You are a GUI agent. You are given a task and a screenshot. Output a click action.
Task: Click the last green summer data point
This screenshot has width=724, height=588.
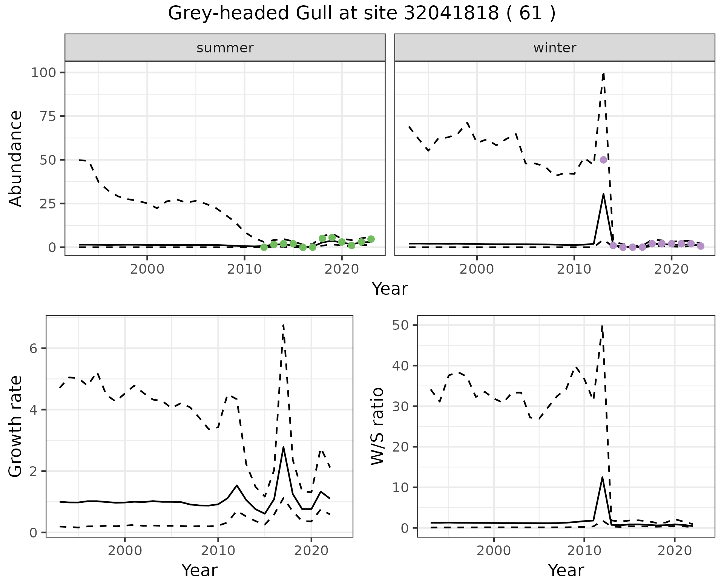[371, 239]
